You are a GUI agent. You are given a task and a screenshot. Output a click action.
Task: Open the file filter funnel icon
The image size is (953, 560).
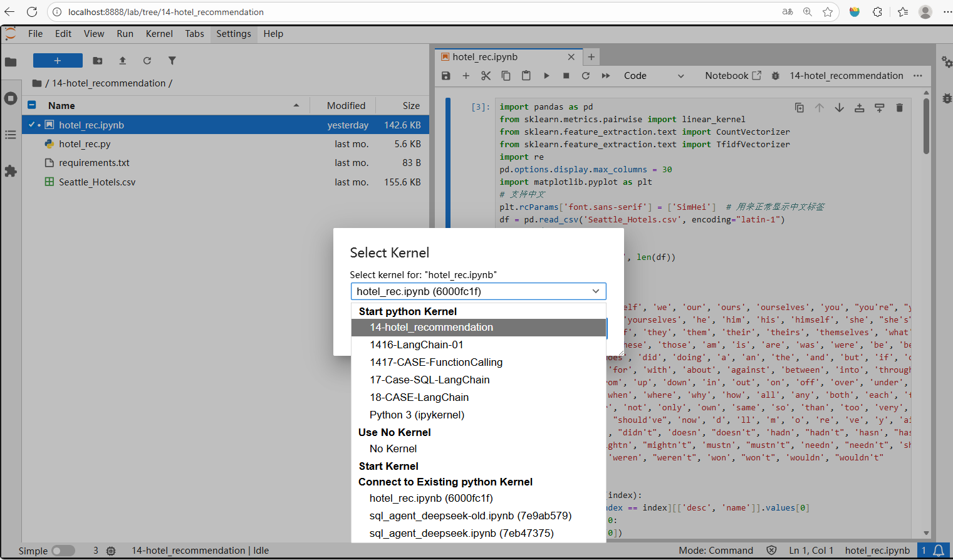click(172, 61)
